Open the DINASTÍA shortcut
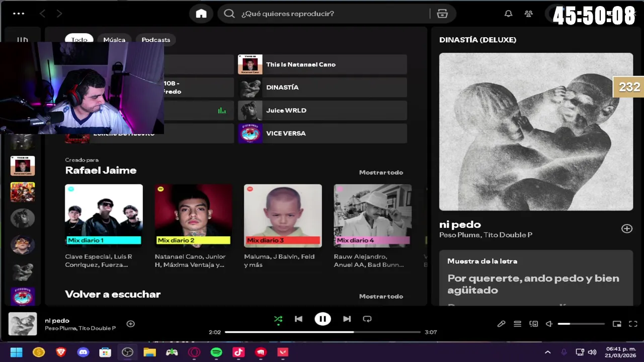Image resolution: width=644 pixels, height=362 pixels. coord(323,87)
